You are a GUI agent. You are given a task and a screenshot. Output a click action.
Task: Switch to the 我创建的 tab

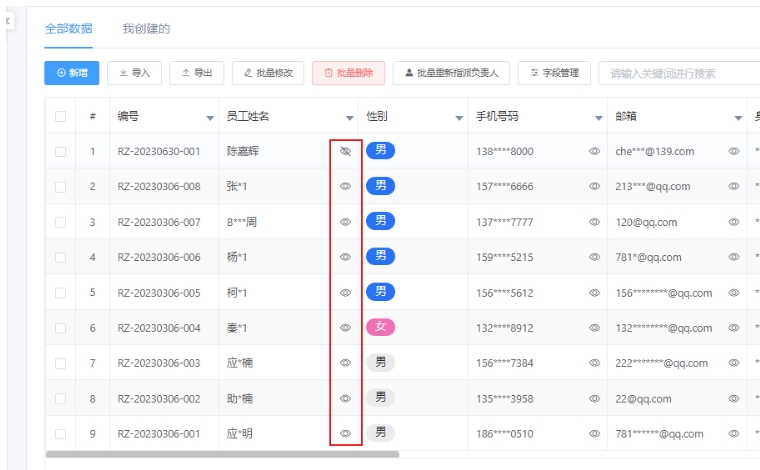[x=146, y=29]
